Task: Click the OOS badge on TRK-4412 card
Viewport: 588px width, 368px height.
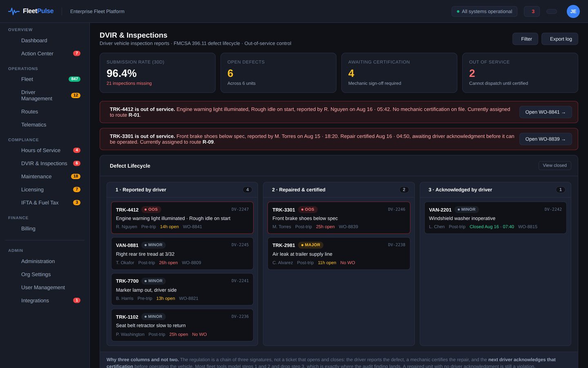Action: (x=151, y=209)
